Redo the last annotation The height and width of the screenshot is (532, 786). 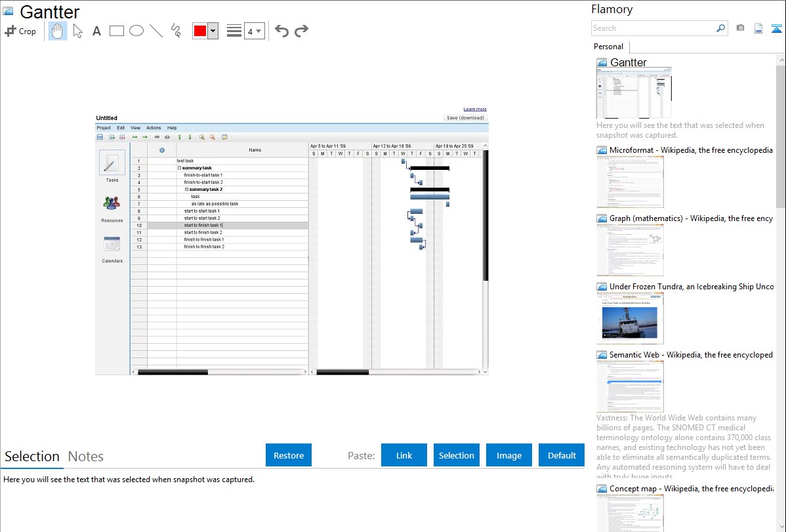(x=301, y=31)
